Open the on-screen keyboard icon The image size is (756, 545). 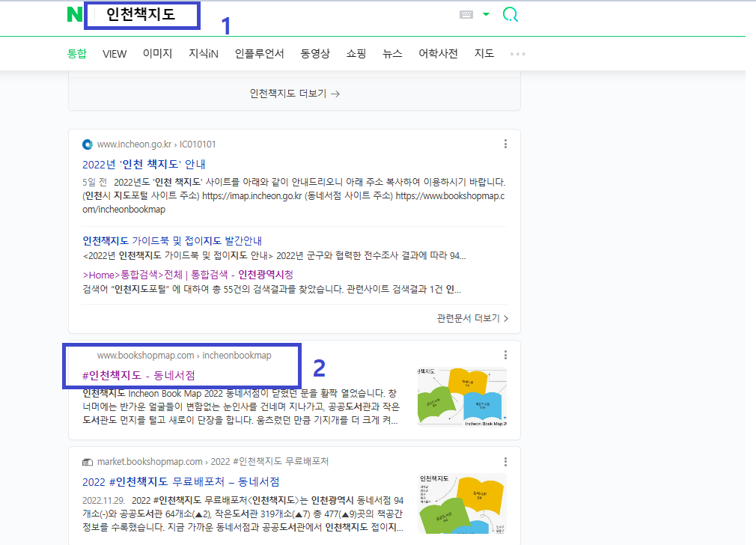click(x=466, y=14)
